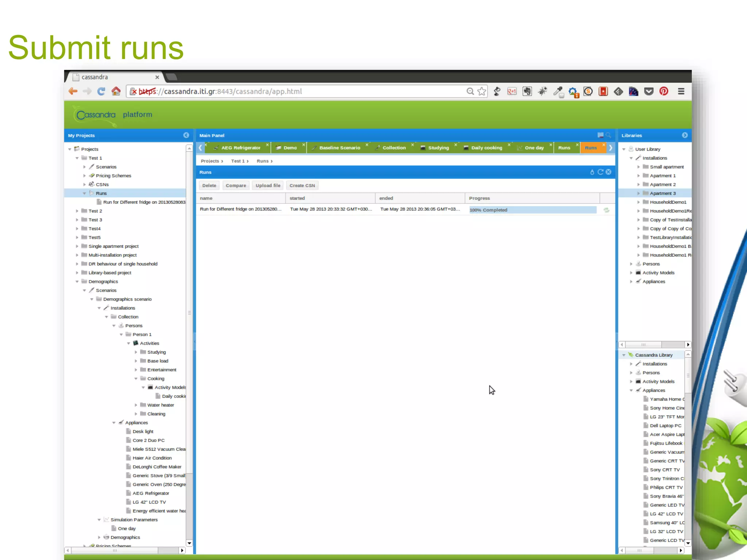This screenshot has width=747, height=560.
Task: Click the Compare button
Action: [236, 186]
